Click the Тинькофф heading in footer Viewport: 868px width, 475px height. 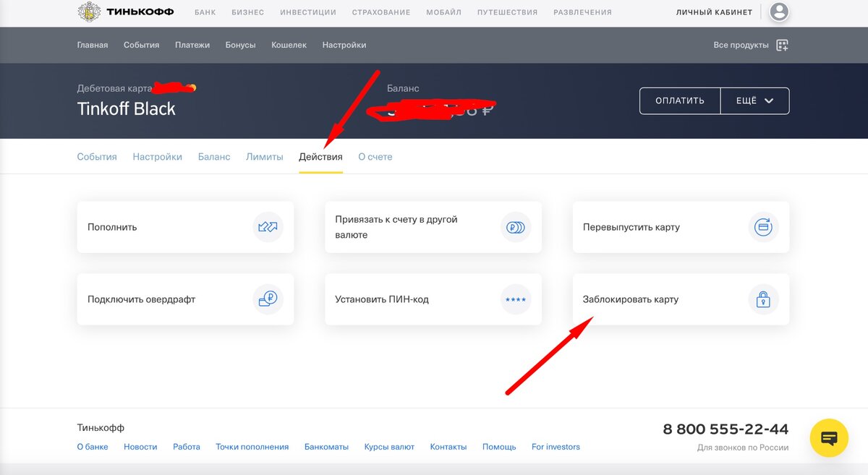101,427
